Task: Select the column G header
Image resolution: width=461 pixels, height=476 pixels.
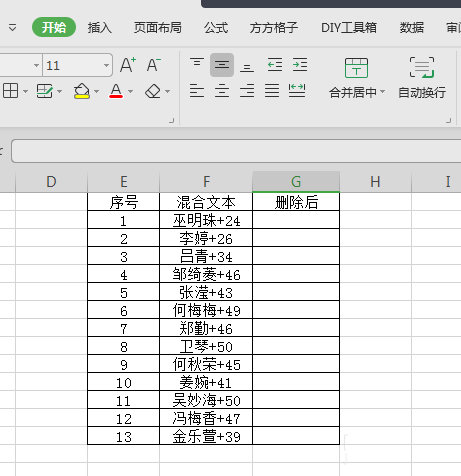Action: click(296, 182)
